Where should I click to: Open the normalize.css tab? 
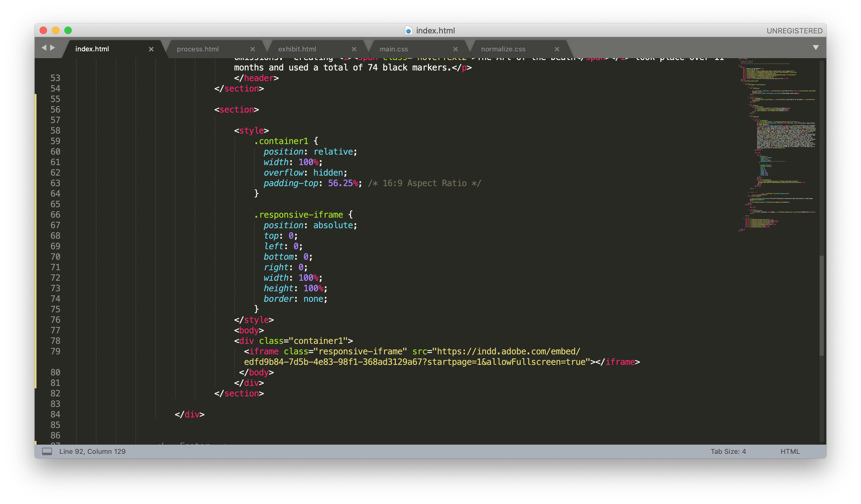click(x=503, y=49)
